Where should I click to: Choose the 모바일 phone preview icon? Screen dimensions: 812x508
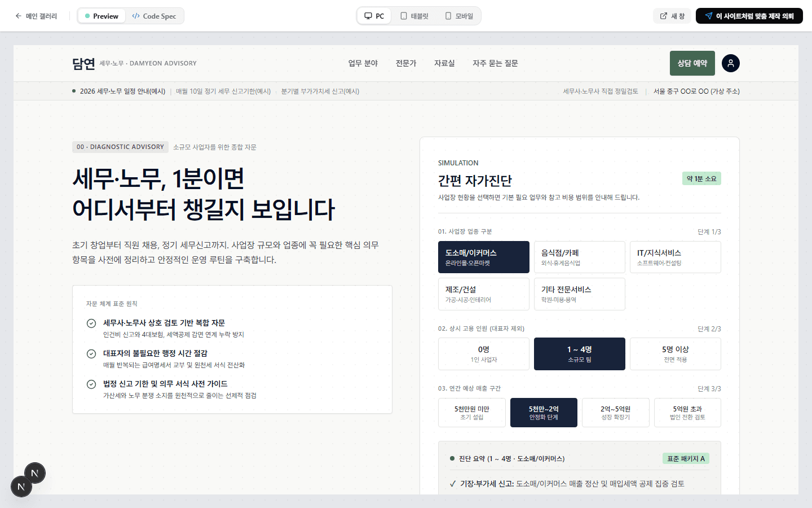coord(448,16)
